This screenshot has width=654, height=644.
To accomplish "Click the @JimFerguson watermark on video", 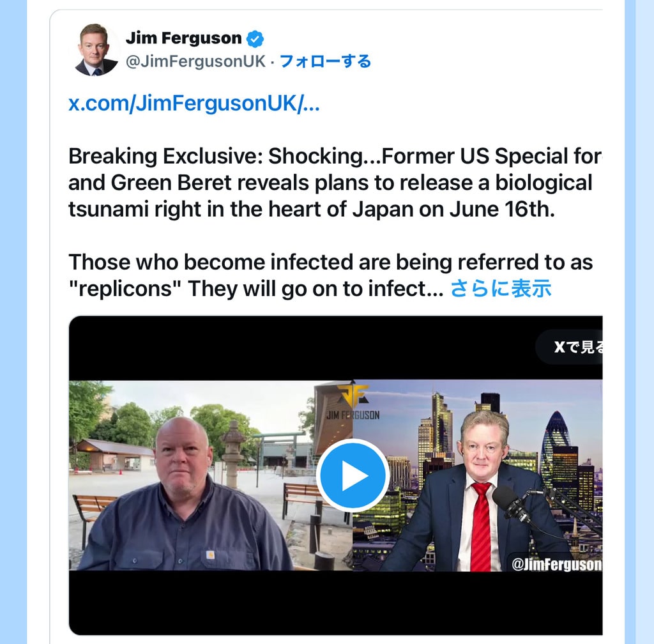I will point(557,564).
